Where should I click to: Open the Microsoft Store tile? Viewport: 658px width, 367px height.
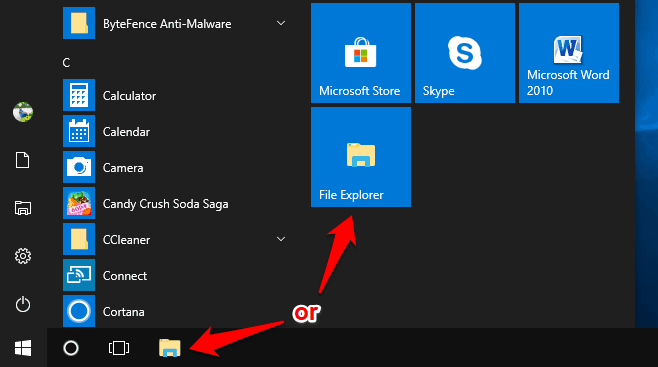click(360, 53)
